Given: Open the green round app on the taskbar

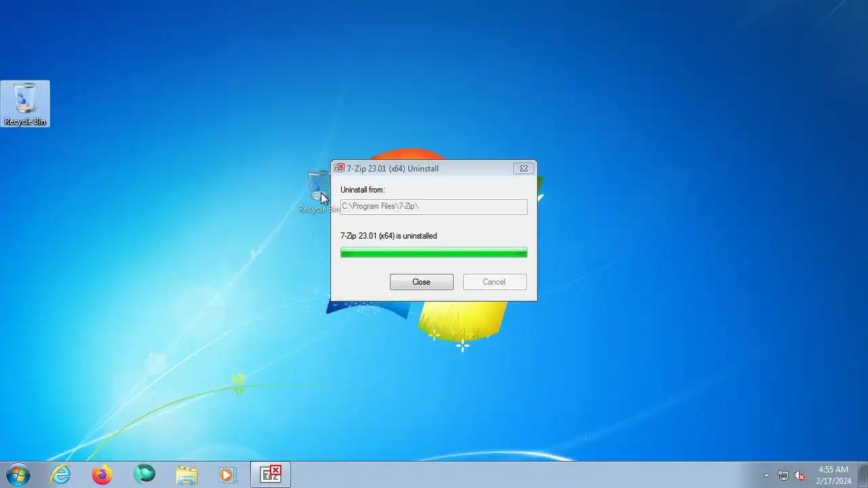Looking at the screenshot, I should 144,474.
